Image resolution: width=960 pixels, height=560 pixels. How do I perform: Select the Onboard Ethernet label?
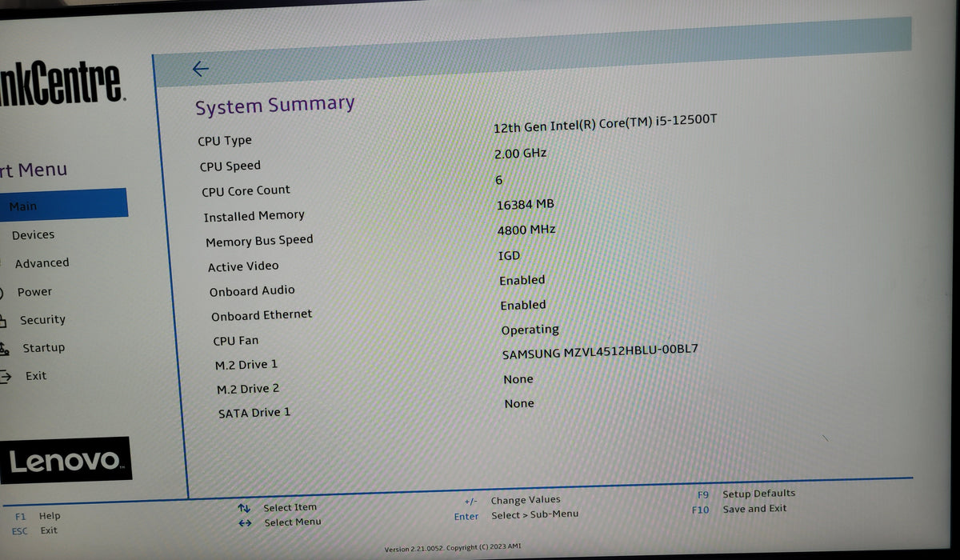point(262,316)
